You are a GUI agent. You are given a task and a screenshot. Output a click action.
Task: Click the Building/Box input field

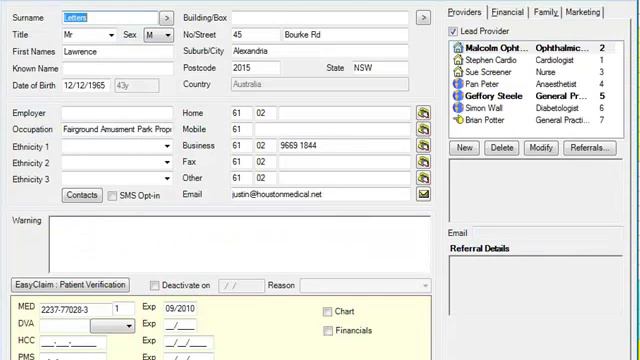[x=320, y=18]
